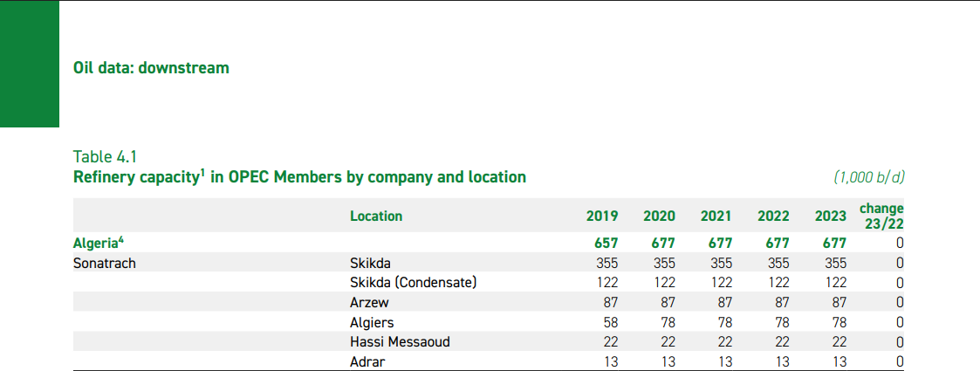
Task: Select the 'Table 4.1' label
Action: pyautogui.click(x=106, y=157)
